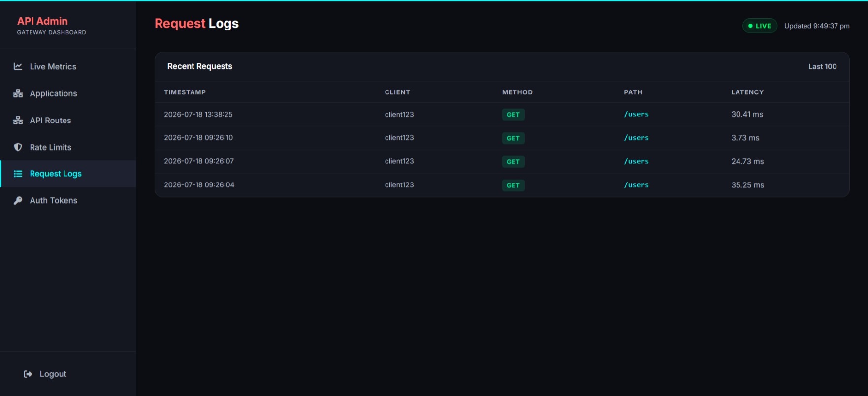Click the Logout arrow icon

tap(28, 374)
